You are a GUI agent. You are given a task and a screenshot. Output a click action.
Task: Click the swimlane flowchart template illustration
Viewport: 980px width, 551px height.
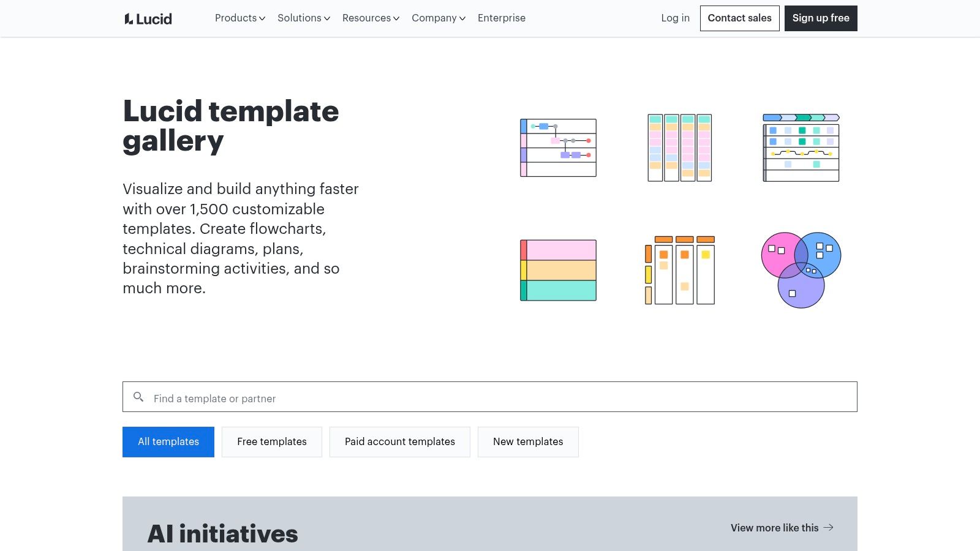point(558,148)
